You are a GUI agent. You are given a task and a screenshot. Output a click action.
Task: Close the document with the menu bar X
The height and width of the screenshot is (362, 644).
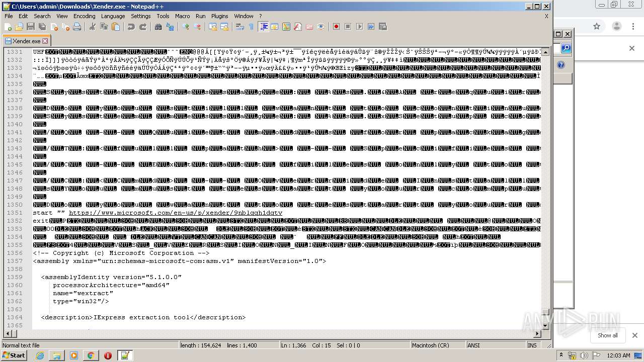pos(546,16)
